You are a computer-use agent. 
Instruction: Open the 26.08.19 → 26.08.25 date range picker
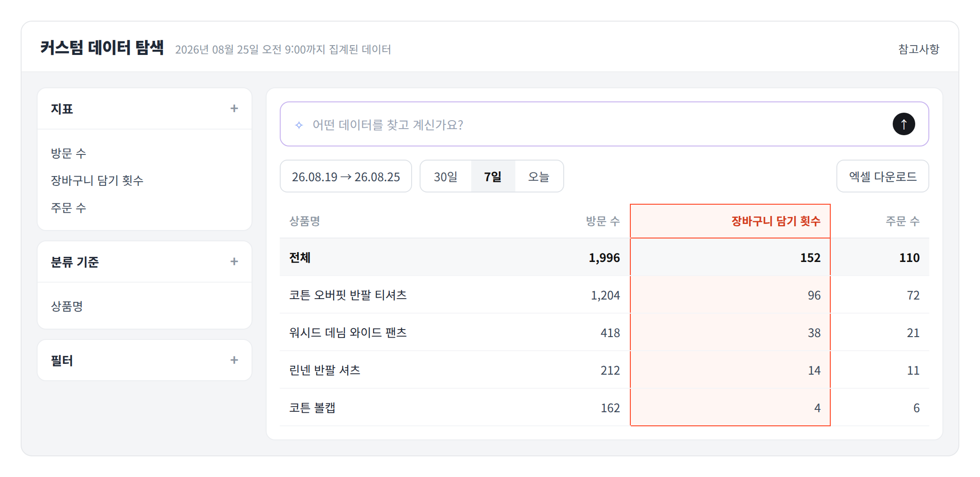pyautogui.click(x=346, y=176)
